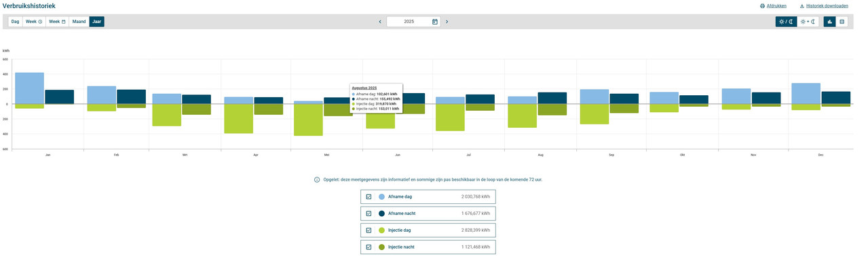The height and width of the screenshot is (259, 868).
Task: Click the 2 828,399 kWh total value
Action: tap(475, 230)
